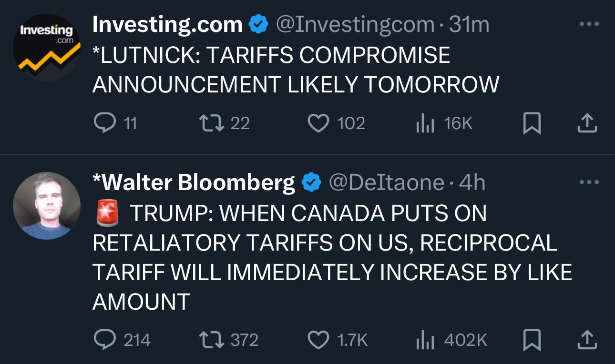Open more options on Investing.com tweet
The width and height of the screenshot is (615, 364).
point(589,24)
